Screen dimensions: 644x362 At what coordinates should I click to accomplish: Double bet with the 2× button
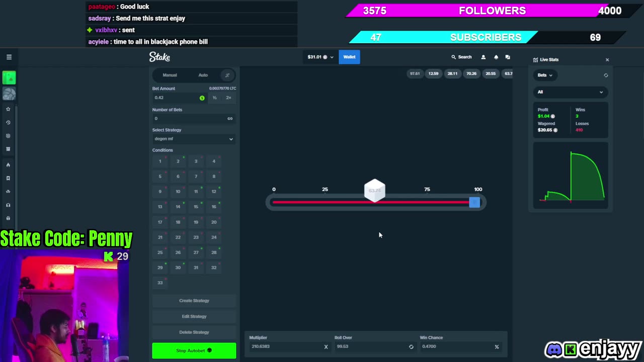pyautogui.click(x=228, y=98)
